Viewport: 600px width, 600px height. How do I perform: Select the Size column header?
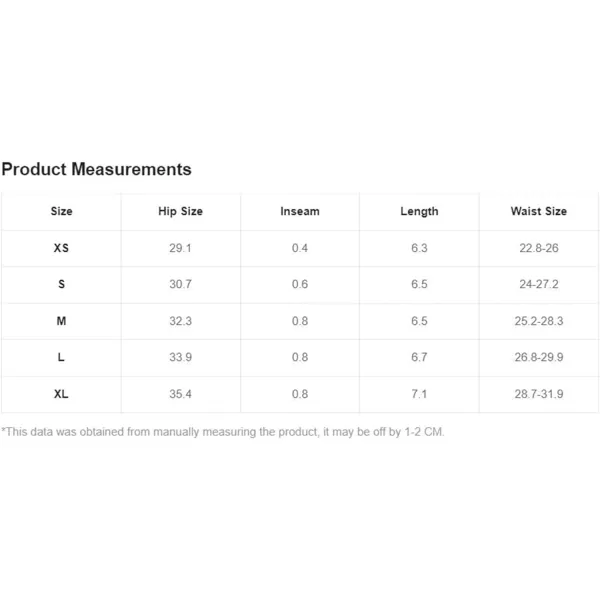click(61, 211)
